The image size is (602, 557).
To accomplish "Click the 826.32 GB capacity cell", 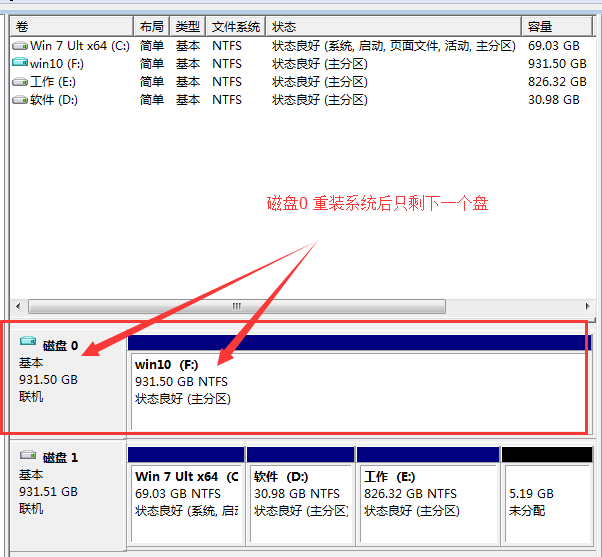I will point(557,82).
